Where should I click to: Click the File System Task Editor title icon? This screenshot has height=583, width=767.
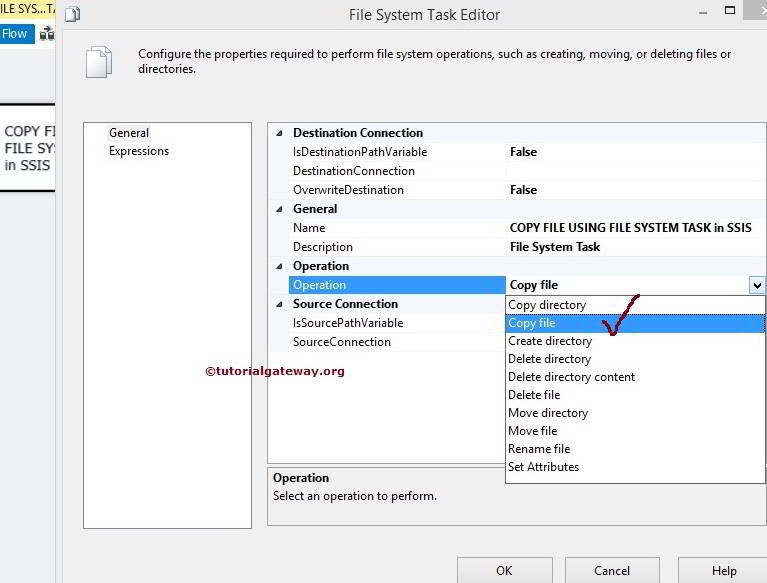[x=72, y=15]
